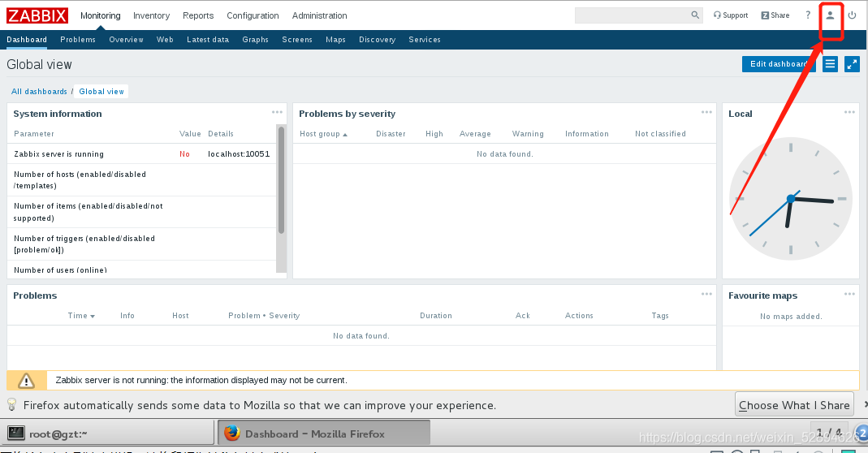Click the Firefox lightbulb notification icon

coord(11,404)
